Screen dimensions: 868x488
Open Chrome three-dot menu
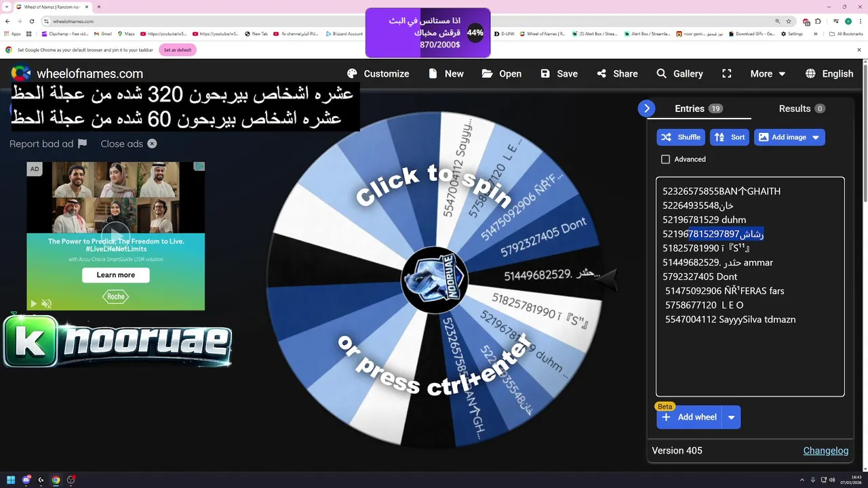coord(860,22)
